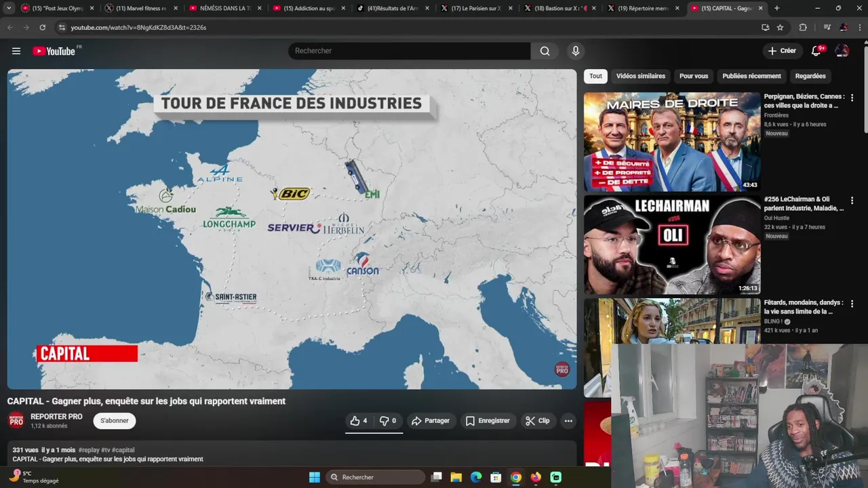Open LeChairman OLI video thumbnail

coord(672,245)
